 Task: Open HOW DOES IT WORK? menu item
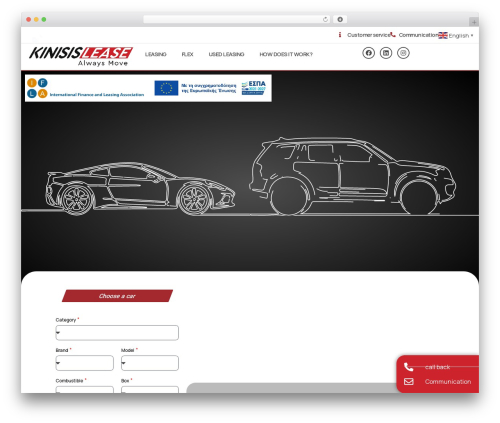point(286,54)
